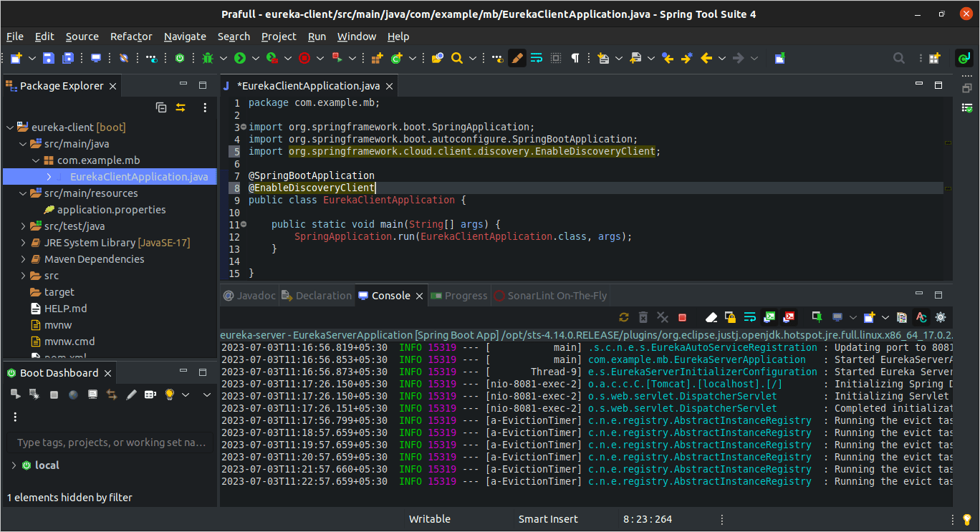Screen dimensions: 980x532
Task: Expand the Maven Dependencies node
Action: tap(21, 258)
